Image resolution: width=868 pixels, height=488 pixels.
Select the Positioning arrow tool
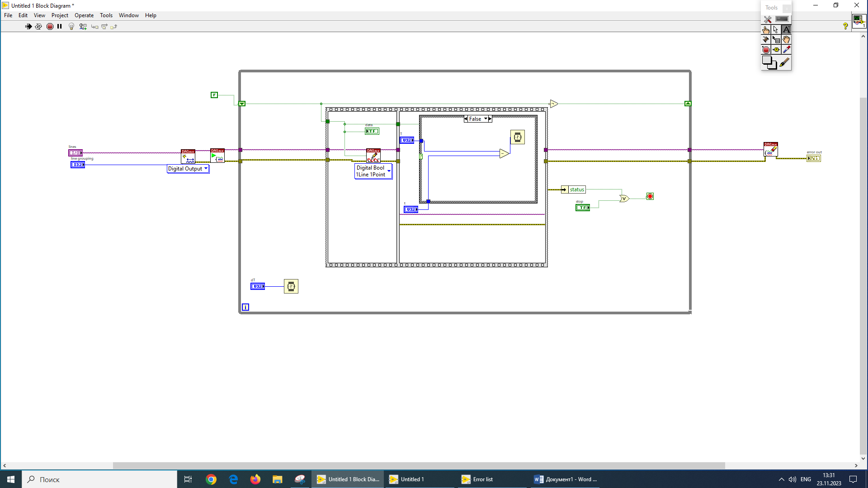click(776, 29)
